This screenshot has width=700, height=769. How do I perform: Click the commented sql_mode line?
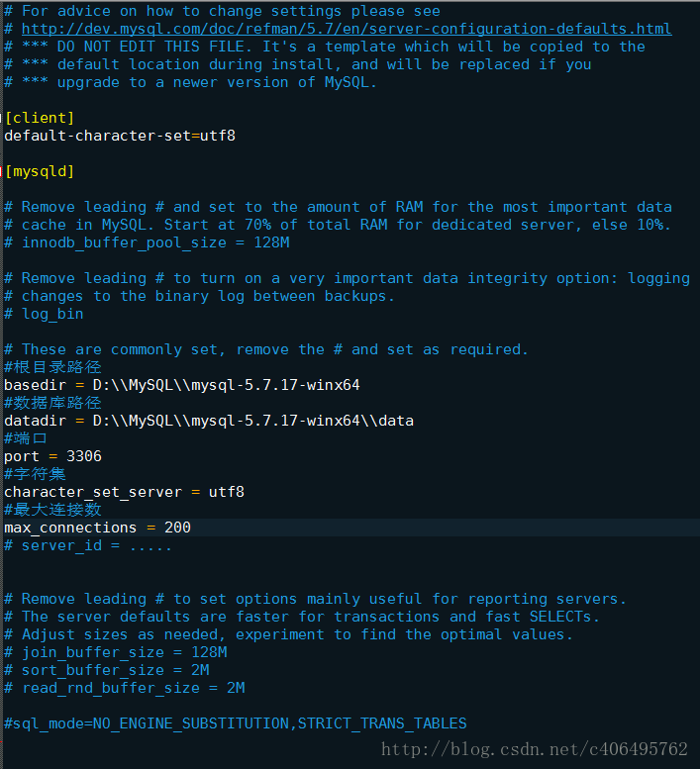tap(236, 723)
